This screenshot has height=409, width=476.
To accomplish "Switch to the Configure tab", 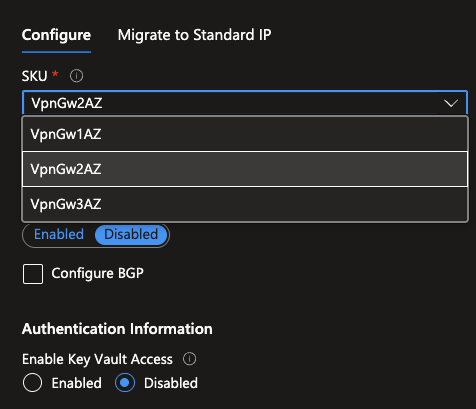I will tap(56, 35).
